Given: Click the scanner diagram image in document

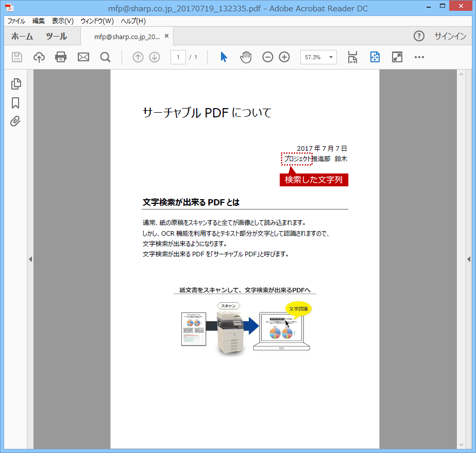Looking at the screenshot, I should (246, 328).
